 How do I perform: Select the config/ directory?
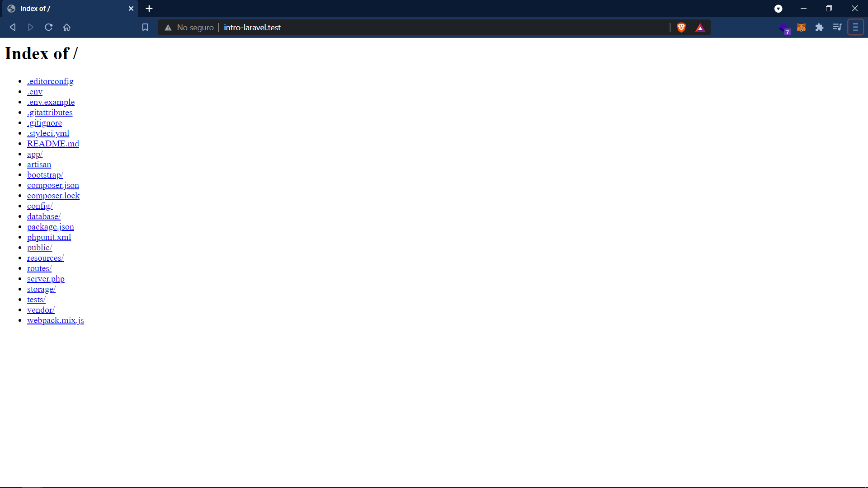(x=40, y=206)
